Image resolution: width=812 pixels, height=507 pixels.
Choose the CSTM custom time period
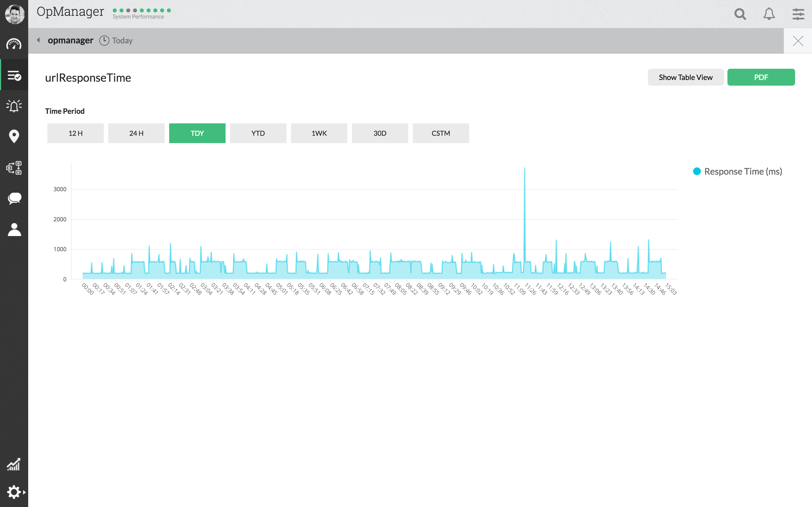(441, 133)
